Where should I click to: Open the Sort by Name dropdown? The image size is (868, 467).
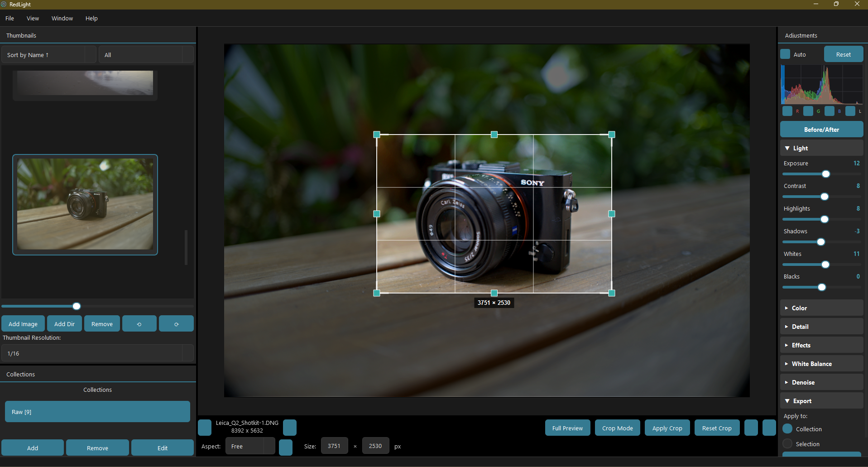(49, 55)
